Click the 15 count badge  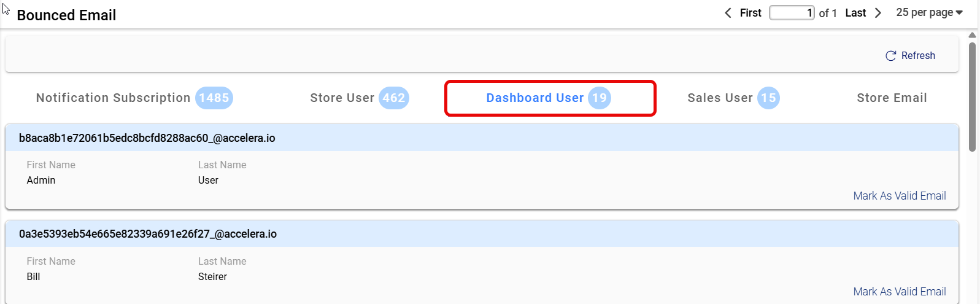click(768, 98)
